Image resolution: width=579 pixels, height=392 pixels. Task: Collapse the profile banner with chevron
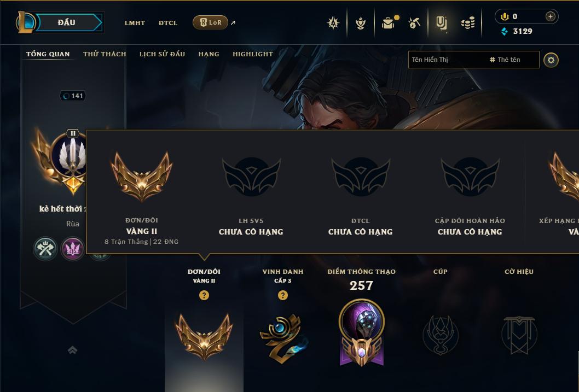point(73,350)
